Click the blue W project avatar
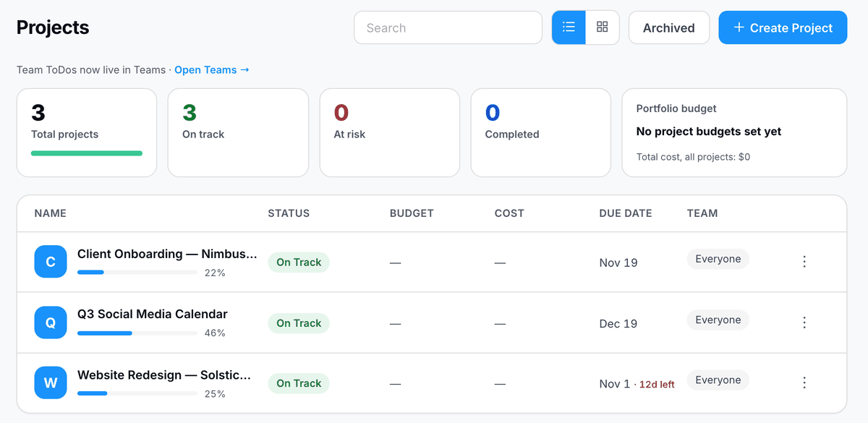Viewport: 868px width, 423px height. [x=51, y=383]
